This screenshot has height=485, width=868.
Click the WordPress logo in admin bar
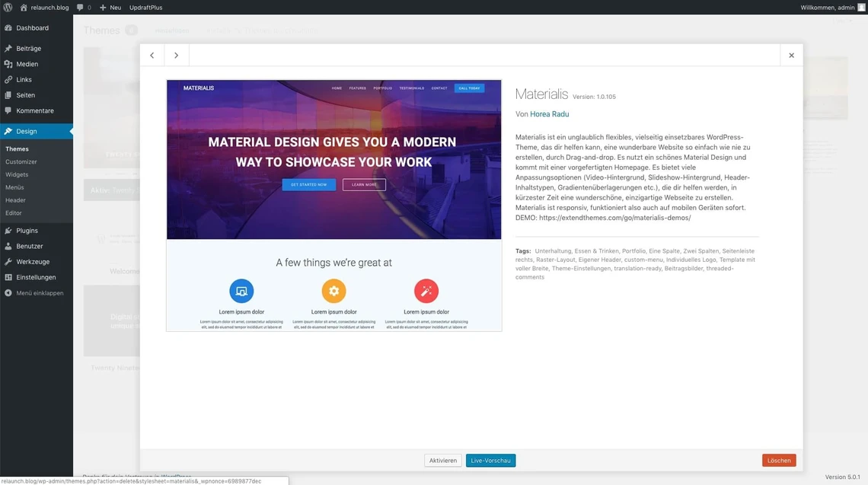pyautogui.click(x=8, y=8)
